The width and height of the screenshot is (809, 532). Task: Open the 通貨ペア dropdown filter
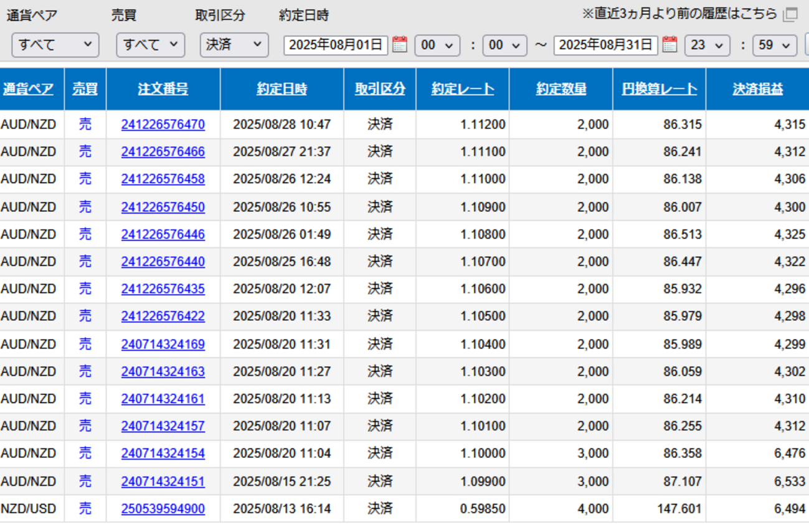tap(55, 45)
